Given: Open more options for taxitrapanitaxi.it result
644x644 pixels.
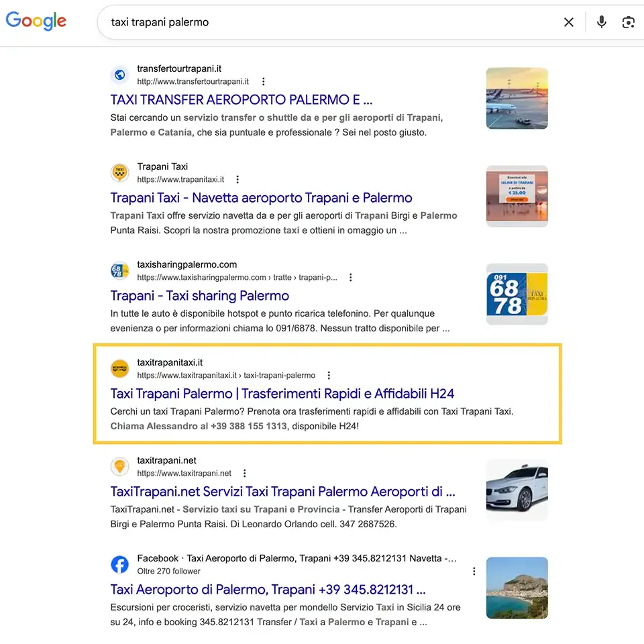Looking at the screenshot, I should coord(329,376).
